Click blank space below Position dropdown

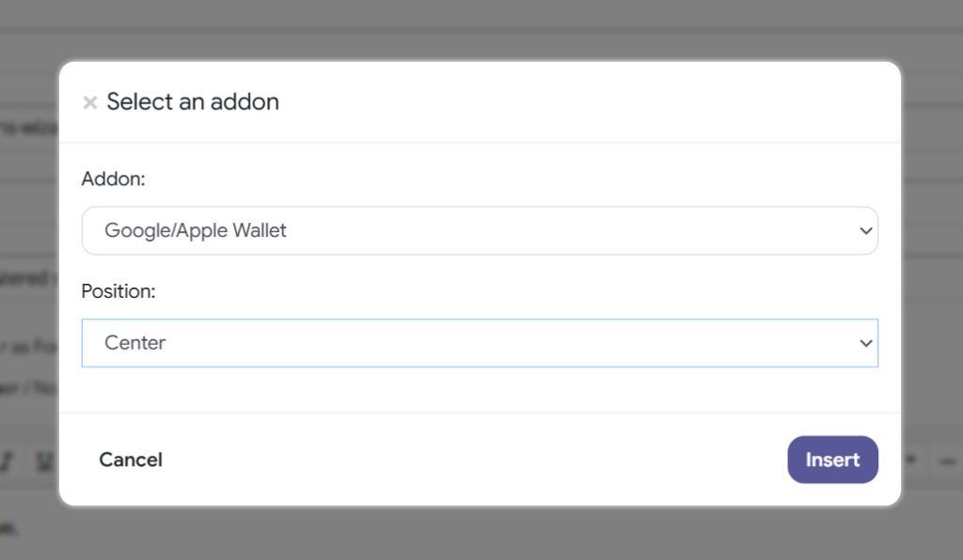click(480, 390)
